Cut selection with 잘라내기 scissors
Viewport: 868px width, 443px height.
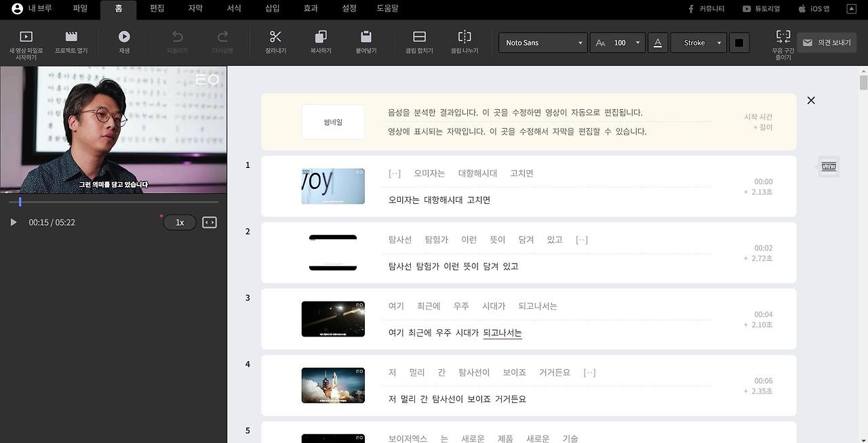275,37
